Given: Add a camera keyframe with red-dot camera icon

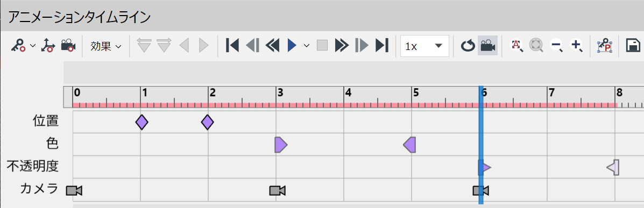Looking at the screenshot, I should [x=68, y=46].
